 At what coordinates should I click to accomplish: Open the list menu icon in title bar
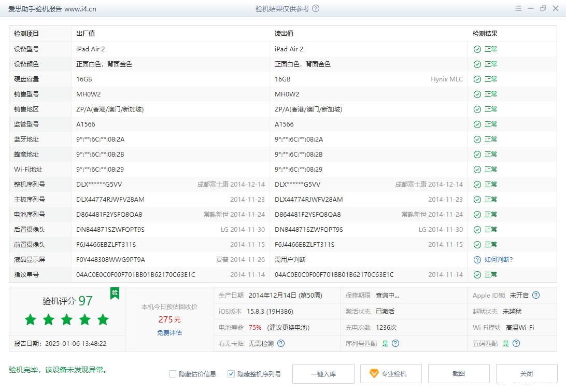[x=518, y=8]
